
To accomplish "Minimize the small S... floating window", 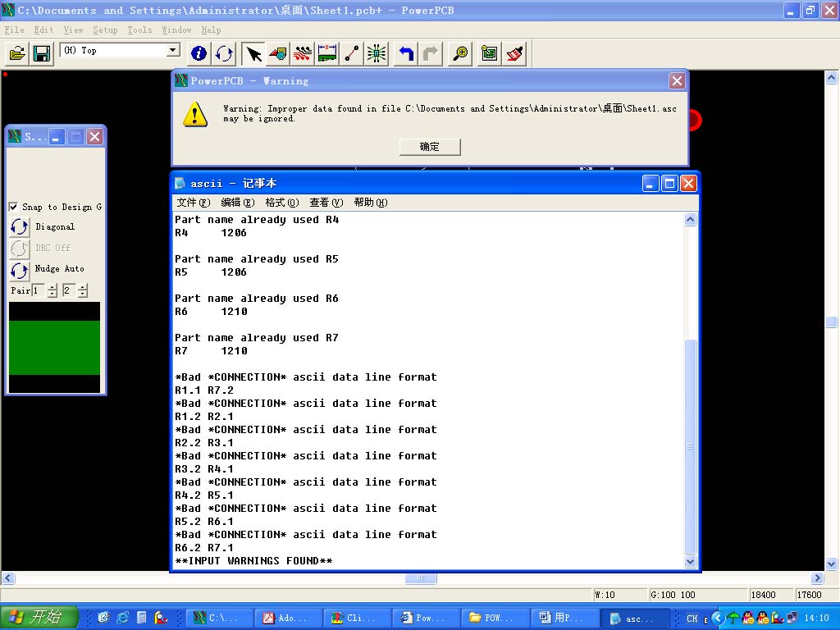I will [x=57, y=137].
